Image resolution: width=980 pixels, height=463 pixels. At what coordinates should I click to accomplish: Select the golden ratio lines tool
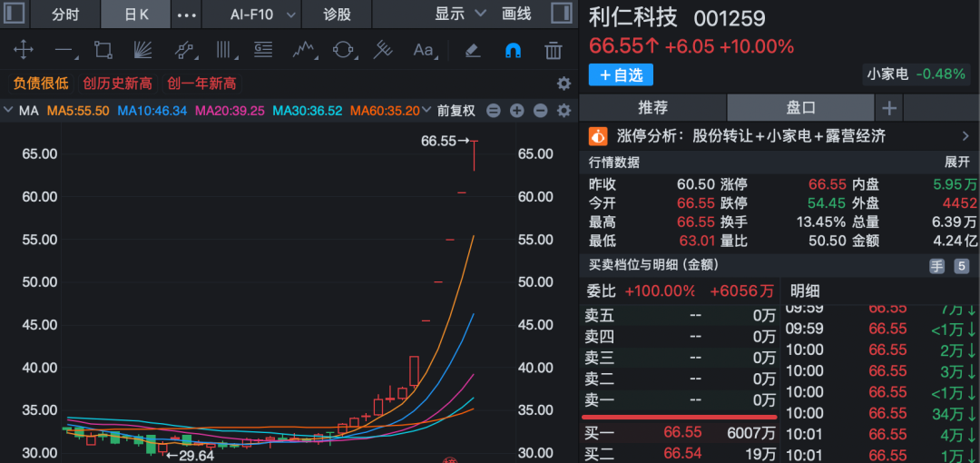point(263,50)
